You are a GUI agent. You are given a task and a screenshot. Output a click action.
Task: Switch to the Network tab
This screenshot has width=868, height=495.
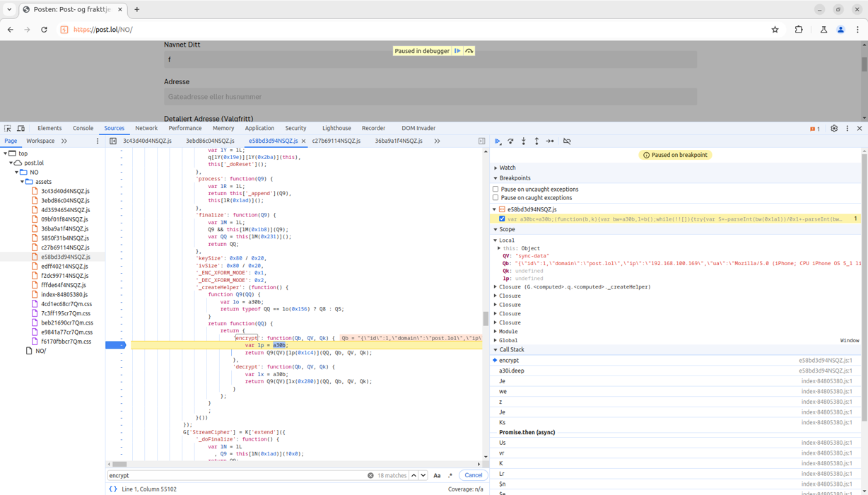(146, 129)
